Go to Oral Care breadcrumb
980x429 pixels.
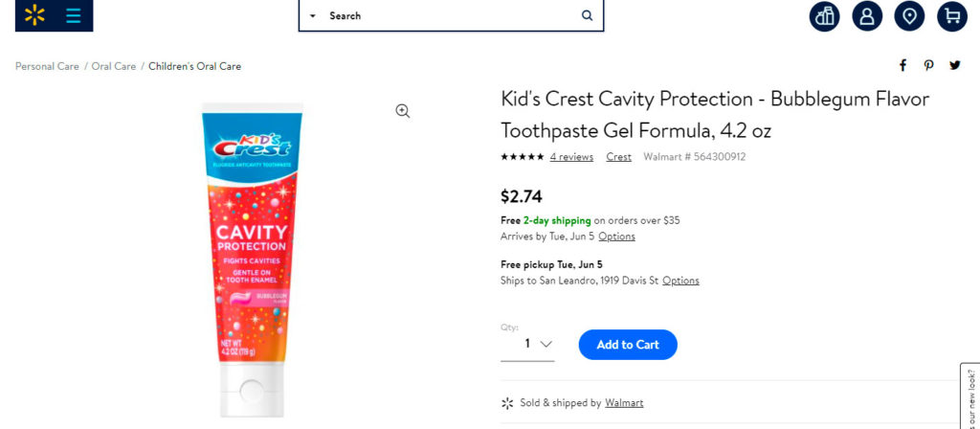(114, 66)
